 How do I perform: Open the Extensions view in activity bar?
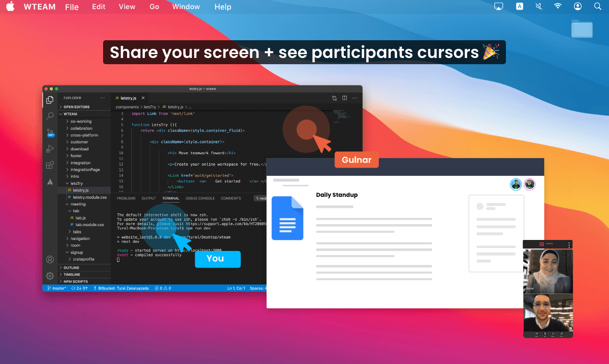(50, 165)
